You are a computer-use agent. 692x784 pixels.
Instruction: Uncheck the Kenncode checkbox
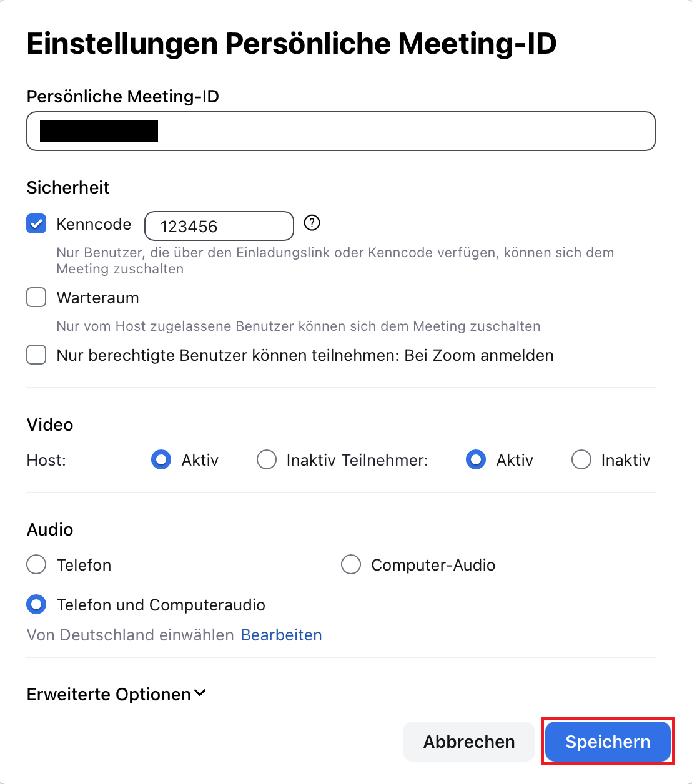36,223
